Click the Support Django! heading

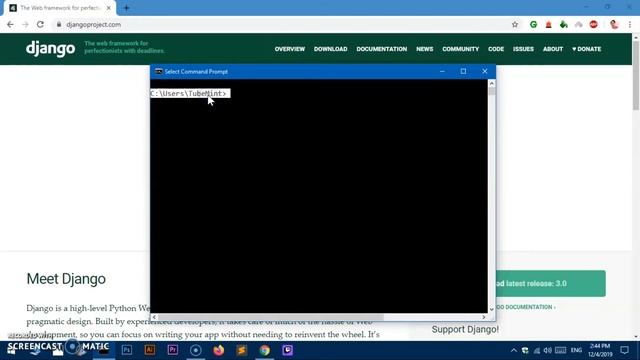(x=465, y=329)
